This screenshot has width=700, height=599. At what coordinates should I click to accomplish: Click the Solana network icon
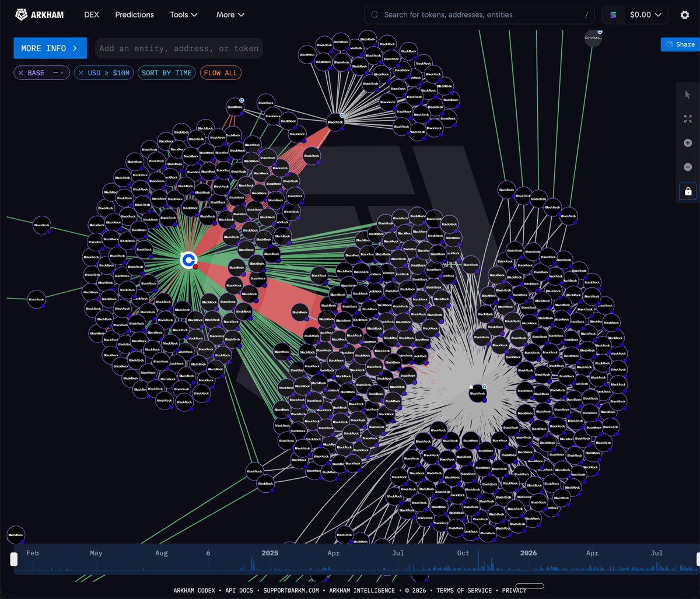tap(613, 15)
